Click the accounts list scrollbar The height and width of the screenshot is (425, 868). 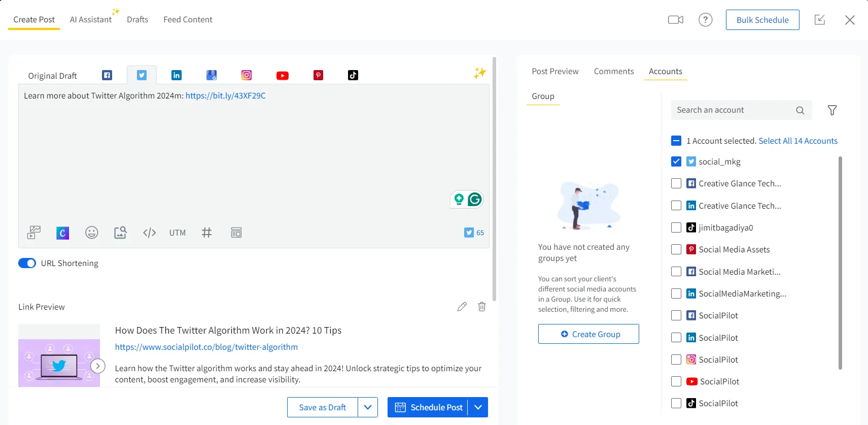(x=840, y=263)
